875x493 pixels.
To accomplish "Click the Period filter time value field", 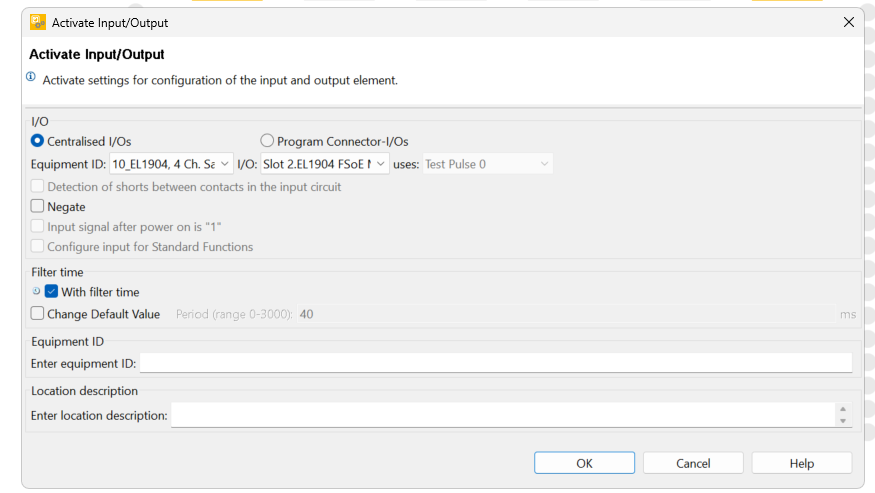I will (566, 314).
